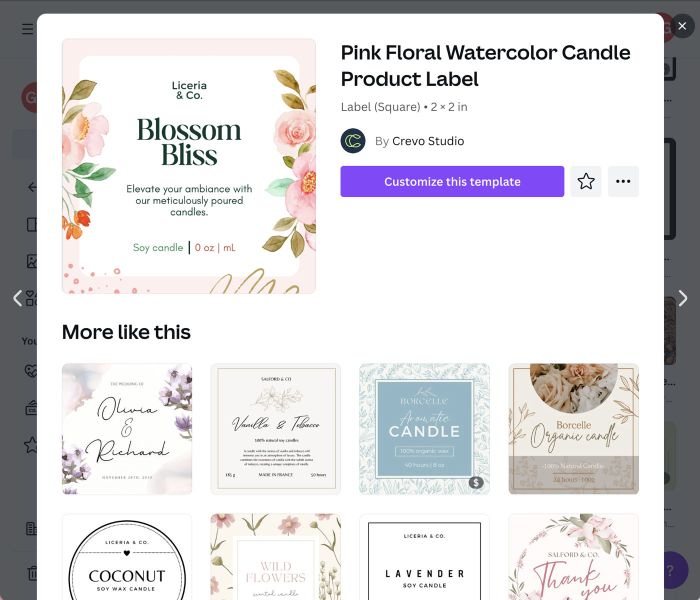Star this template as a favorite

(x=586, y=181)
